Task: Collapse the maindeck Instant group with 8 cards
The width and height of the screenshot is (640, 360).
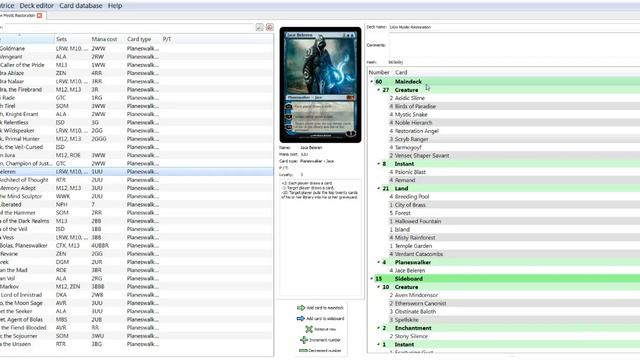Action: point(379,164)
